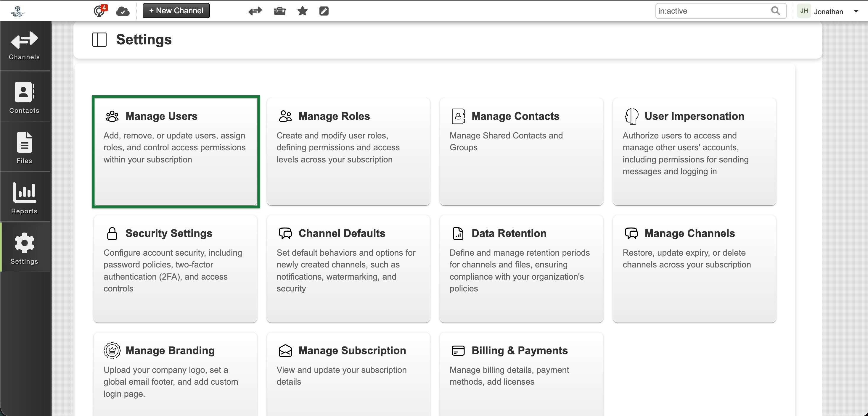Click the Data Retention document icon
Viewport: 868px width, 416px height.
[458, 233]
